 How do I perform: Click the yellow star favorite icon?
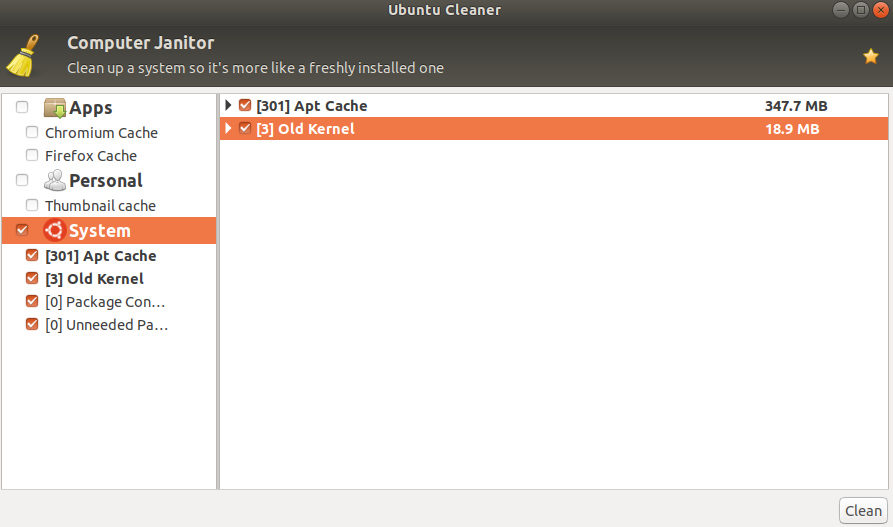[x=870, y=56]
